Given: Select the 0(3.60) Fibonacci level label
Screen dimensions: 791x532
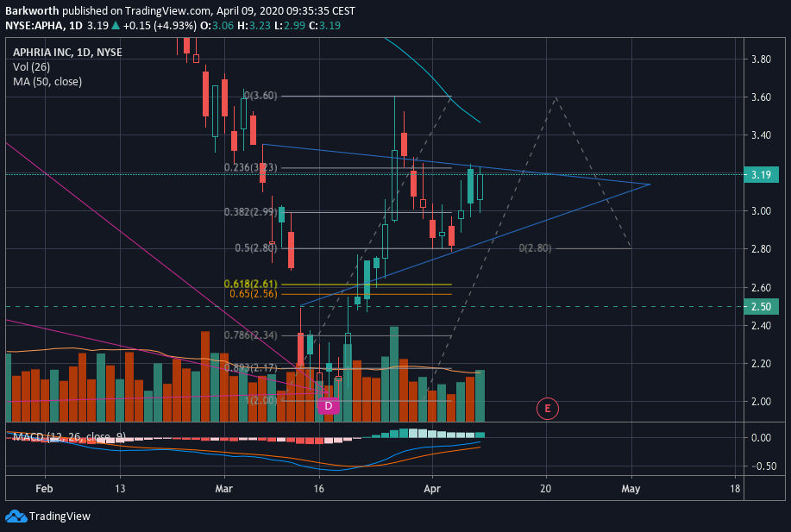Looking at the screenshot, I should point(261,96).
